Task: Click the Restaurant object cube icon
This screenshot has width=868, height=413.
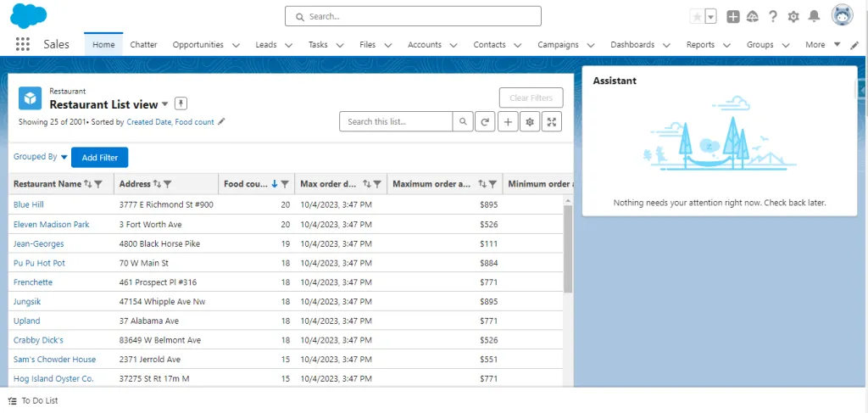Action: pos(30,98)
